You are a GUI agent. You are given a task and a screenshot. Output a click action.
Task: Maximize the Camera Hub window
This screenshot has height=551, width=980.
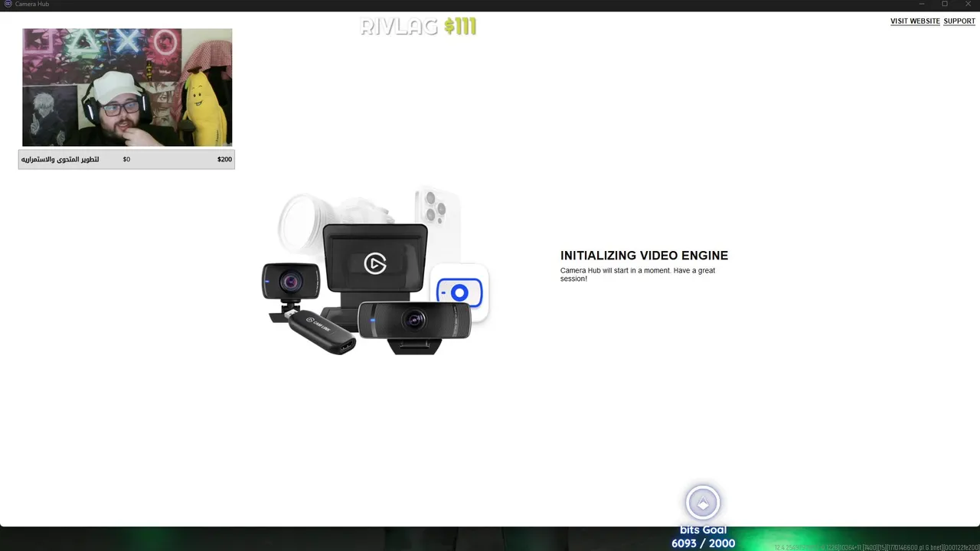[x=945, y=4]
